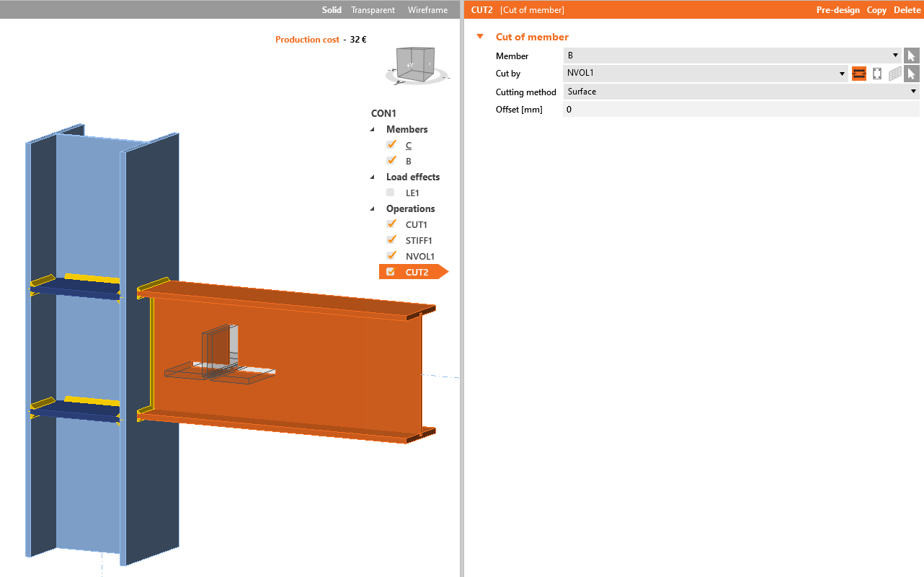Select the grid work plane cut icon
The width and height of the screenshot is (924, 577).
[x=894, y=74]
